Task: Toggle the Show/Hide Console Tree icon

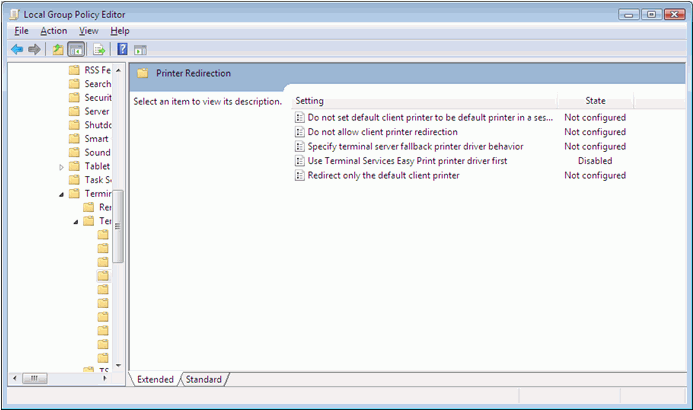Action: pyautogui.click(x=77, y=49)
